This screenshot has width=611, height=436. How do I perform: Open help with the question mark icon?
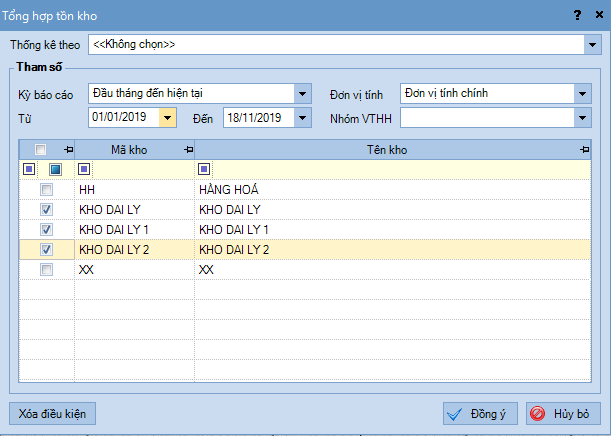[x=577, y=15]
